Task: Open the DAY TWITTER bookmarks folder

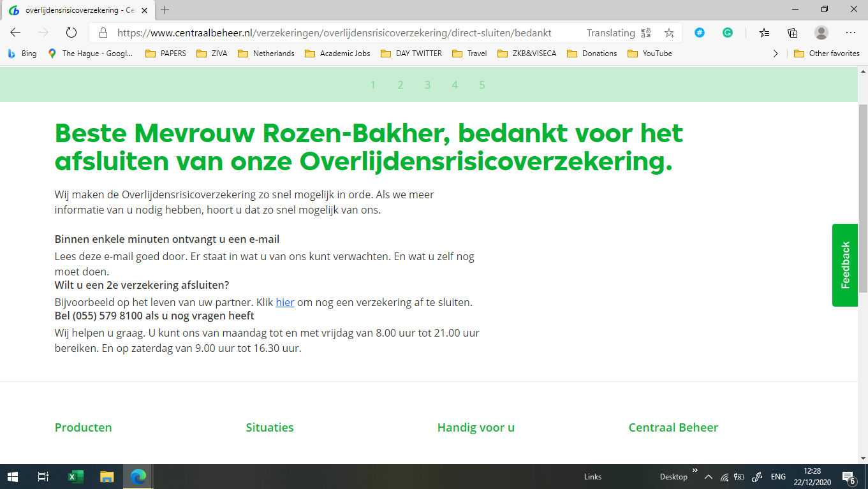Action: click(x=411, y=54)
